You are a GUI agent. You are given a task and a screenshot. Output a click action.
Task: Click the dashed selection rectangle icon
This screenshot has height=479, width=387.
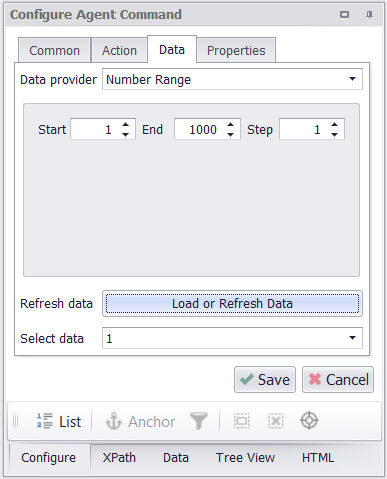pos(242,421)
